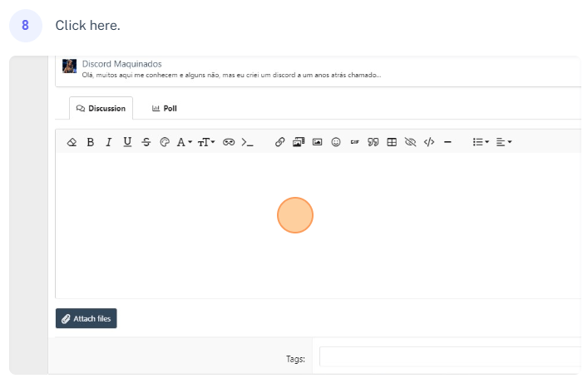
Task: Insert an image icon
Action: point(317,142)
